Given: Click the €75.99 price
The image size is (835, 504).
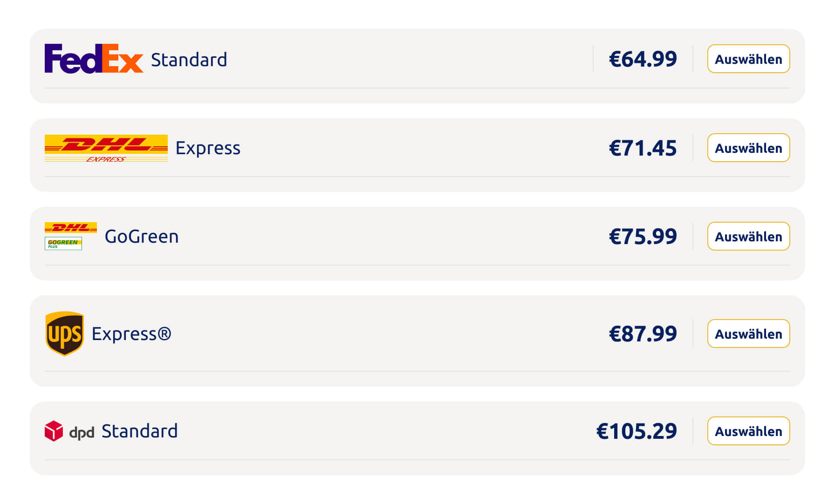Looking at the screenshot, I should point(643,237).
